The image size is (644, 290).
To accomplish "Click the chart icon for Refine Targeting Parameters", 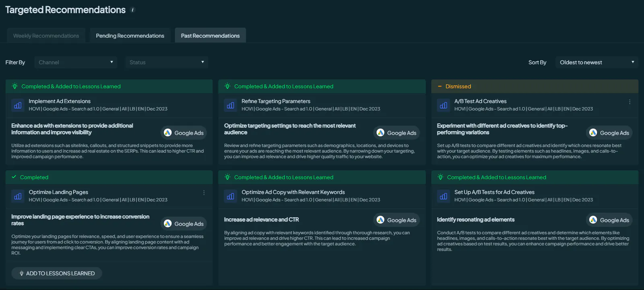I will click(231, 105).
